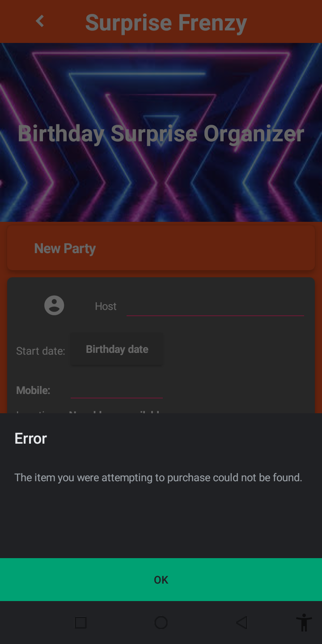Viewport: 322px width, 644px height.
Task: Tap the neon triangles banner image
Action: coord(161,132)
